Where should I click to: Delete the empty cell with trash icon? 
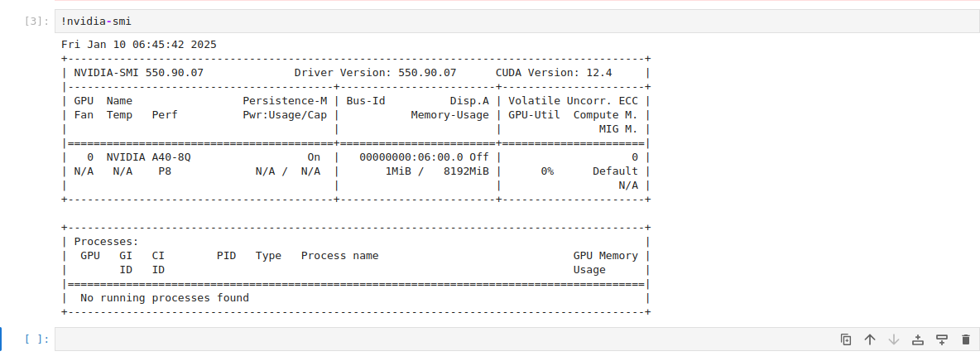[965, 339]
